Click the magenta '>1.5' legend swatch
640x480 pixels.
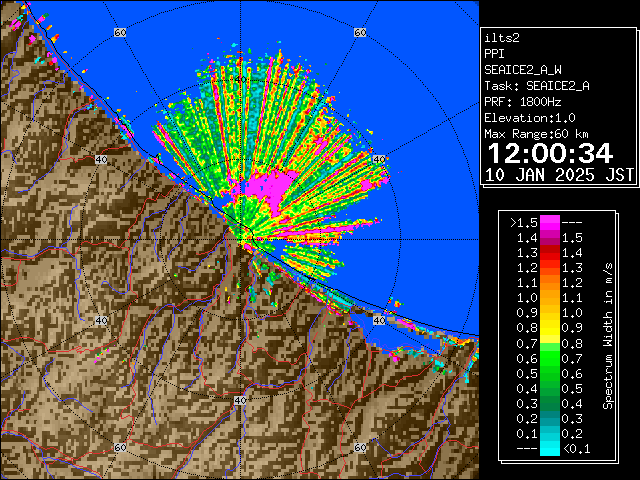pyautogui.click(x=550, y=222)
